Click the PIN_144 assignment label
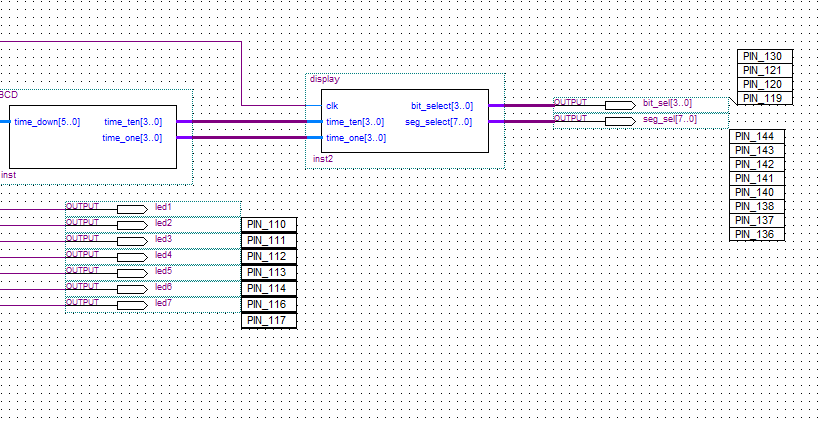 tap(757, 136)
